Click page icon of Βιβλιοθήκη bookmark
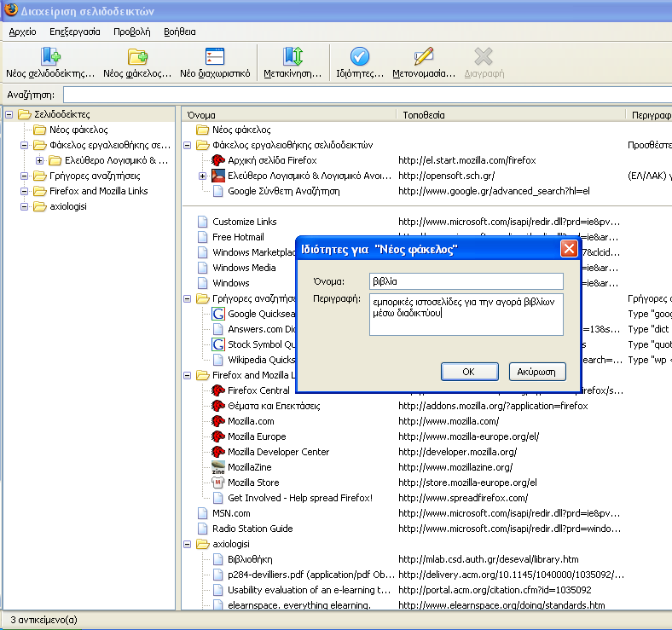Image resolution: width=672 pixels, height=630 pixels. (x=218, y=559)
